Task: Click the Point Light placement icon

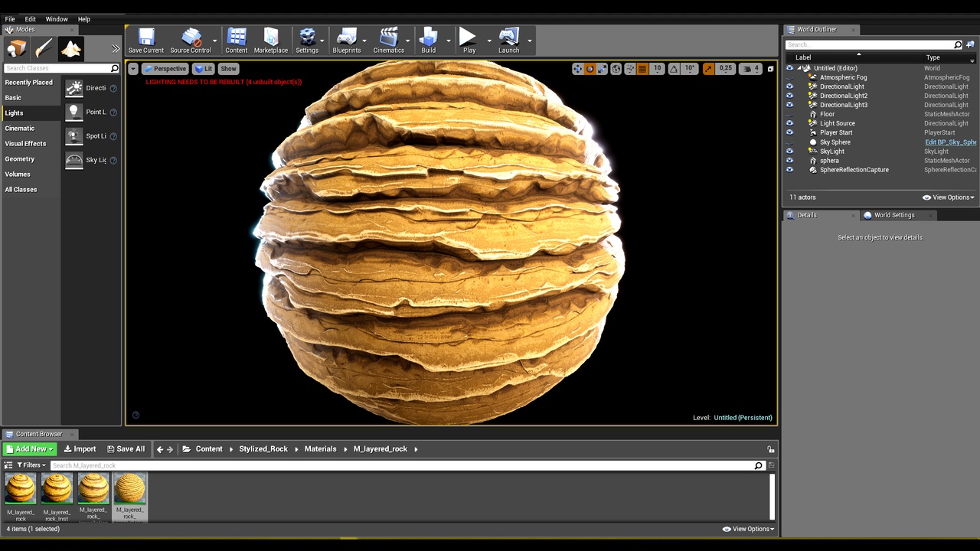Action: [x=74, y=112]
